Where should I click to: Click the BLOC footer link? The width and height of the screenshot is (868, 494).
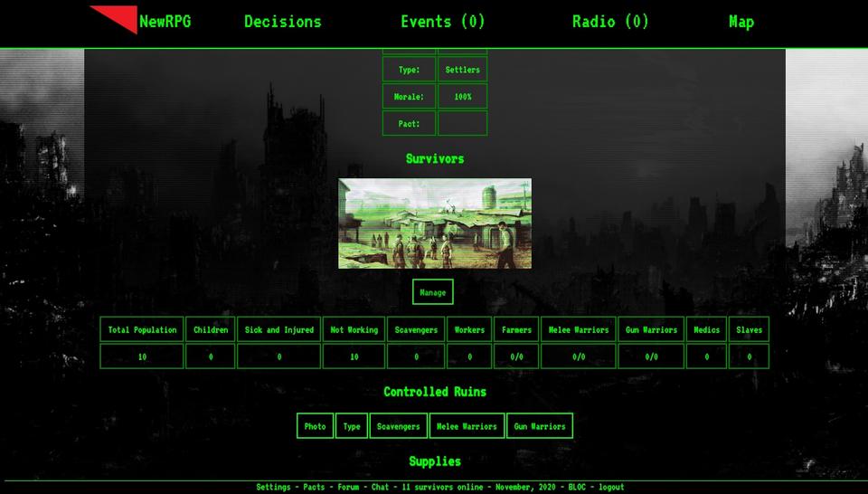tap(578, 487)
